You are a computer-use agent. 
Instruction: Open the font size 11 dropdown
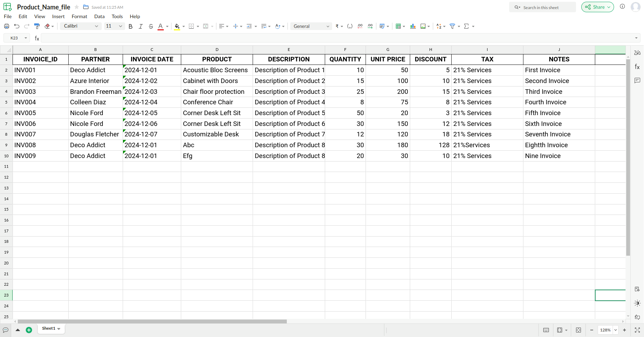point(114,26)
